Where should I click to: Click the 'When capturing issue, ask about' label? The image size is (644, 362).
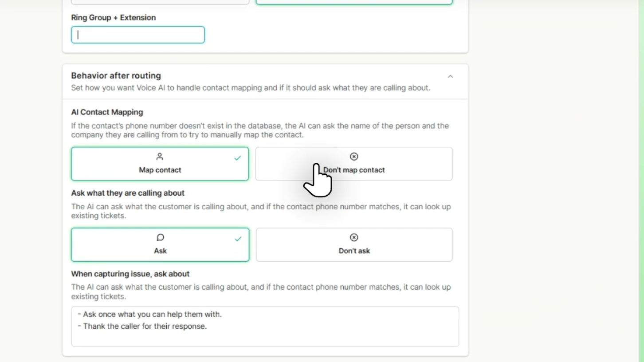pos(130,274)
